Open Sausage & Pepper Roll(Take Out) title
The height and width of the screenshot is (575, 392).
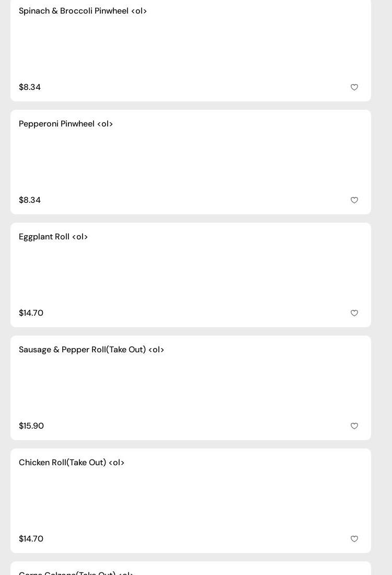pyautogui.click(x=91, y=350)
